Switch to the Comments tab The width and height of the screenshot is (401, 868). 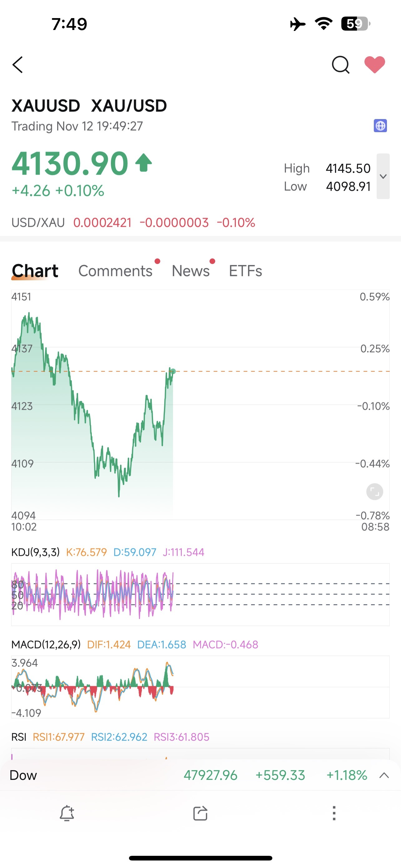116,271
